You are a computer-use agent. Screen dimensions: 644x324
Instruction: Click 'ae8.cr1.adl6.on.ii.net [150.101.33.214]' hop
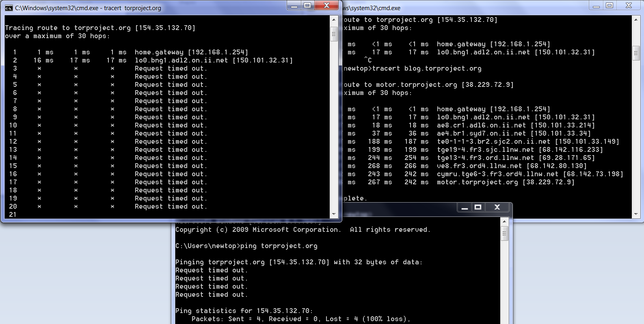[516, 125]
